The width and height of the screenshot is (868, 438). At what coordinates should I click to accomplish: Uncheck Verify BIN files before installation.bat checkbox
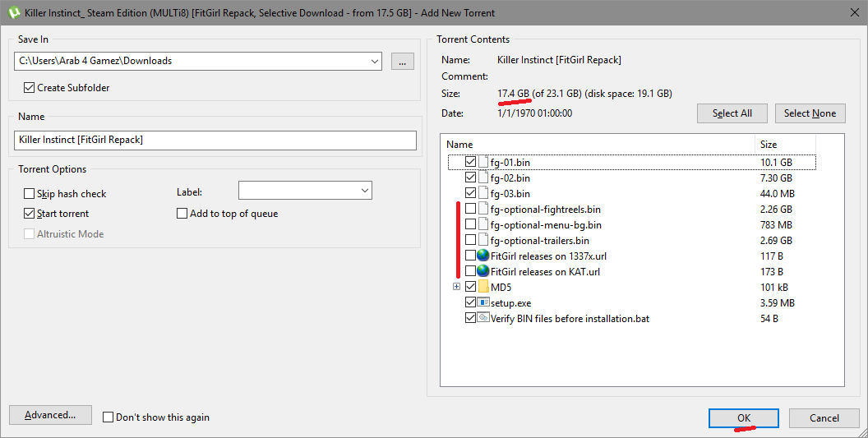[x=470, y=318]
